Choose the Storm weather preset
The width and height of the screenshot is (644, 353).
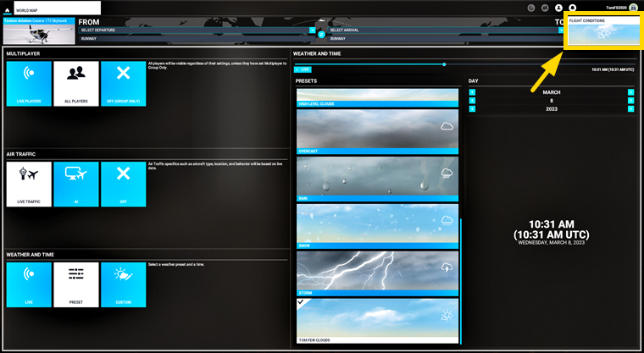(x=377, y=273)
